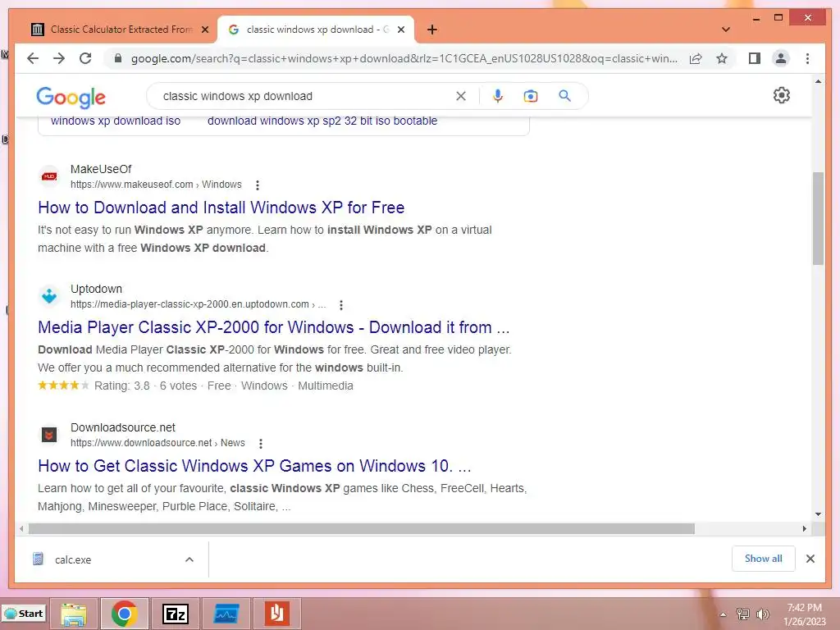Open 7-Zip from taskbar
This screenshot has width=840, height=630.
[176, 614]
